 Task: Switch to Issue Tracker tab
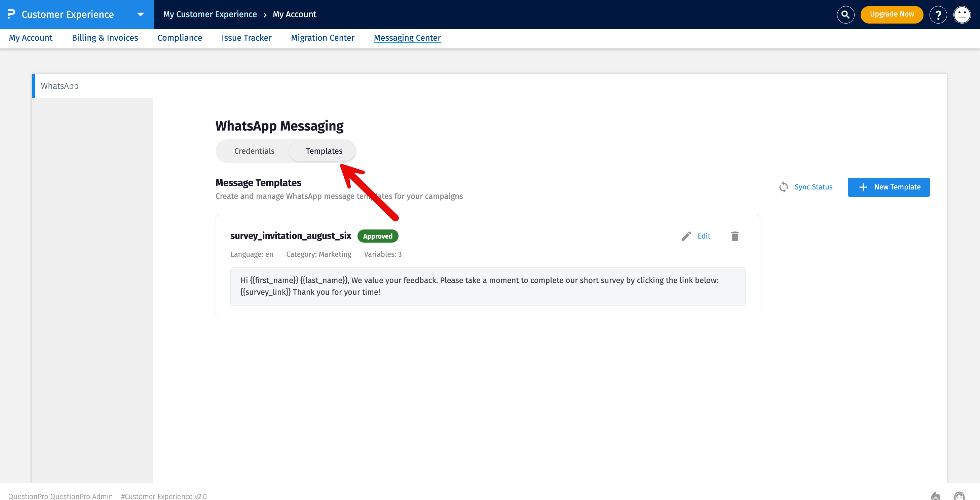click(x=247, y=38)
